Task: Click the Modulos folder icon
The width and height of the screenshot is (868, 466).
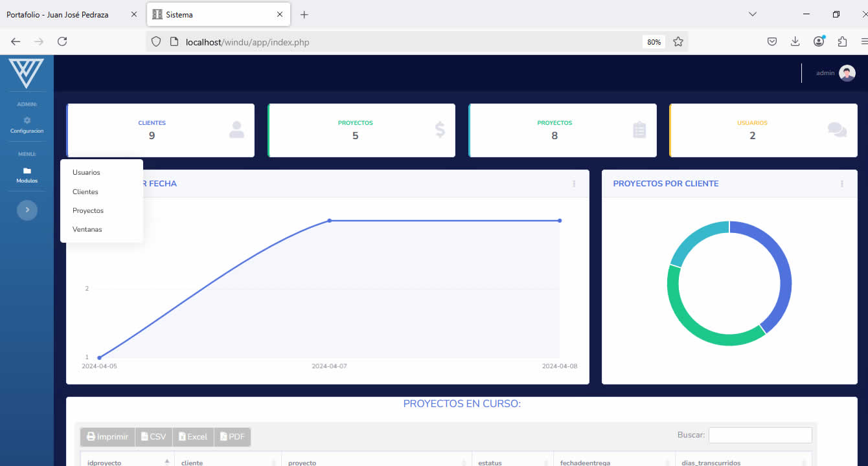Action: (27, 171)
